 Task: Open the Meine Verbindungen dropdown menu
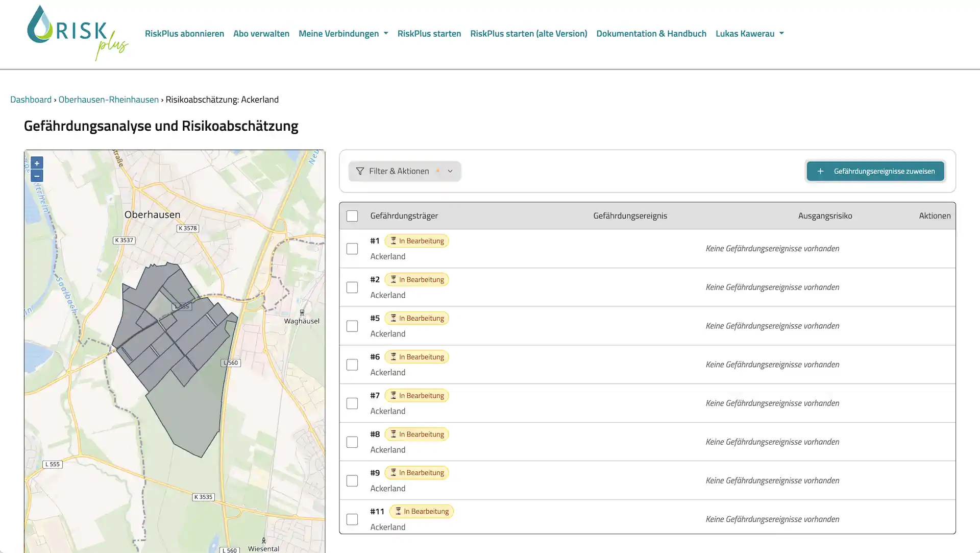343,34
